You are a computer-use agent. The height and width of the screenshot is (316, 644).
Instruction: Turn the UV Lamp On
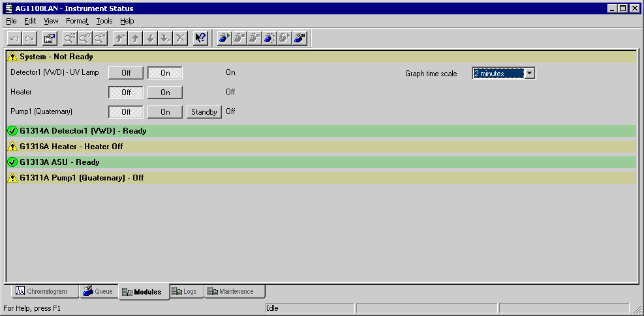point(165,72)
